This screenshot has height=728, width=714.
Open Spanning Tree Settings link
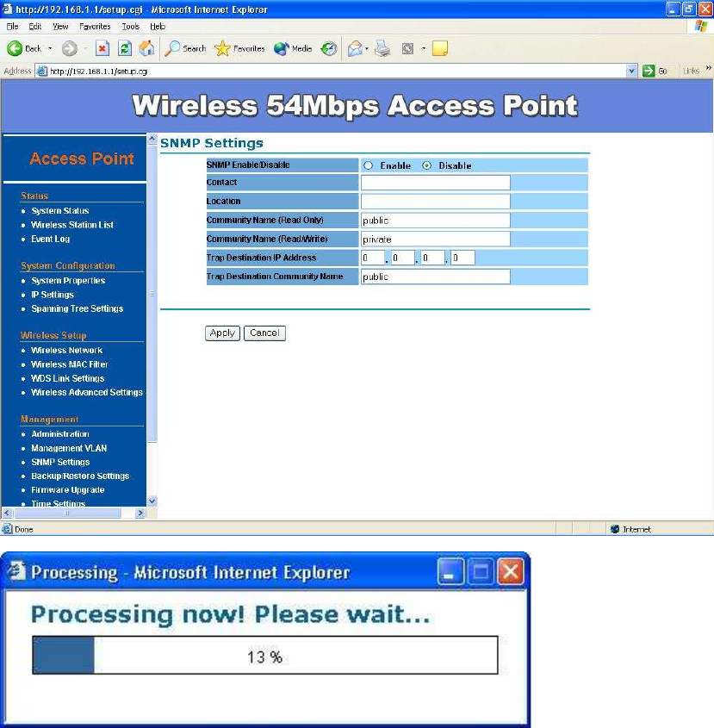pos(77,308)
